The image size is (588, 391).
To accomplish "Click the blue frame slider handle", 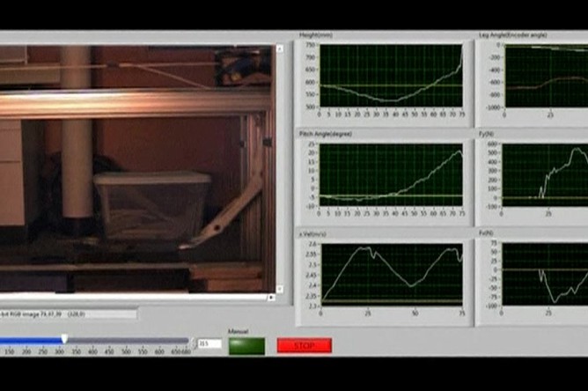I will click(x=64, y=339).
